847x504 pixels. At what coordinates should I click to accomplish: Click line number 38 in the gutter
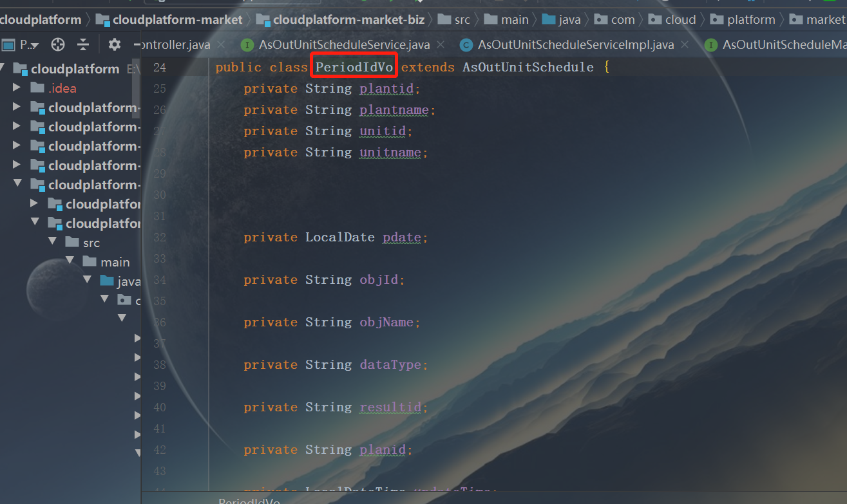160,365
